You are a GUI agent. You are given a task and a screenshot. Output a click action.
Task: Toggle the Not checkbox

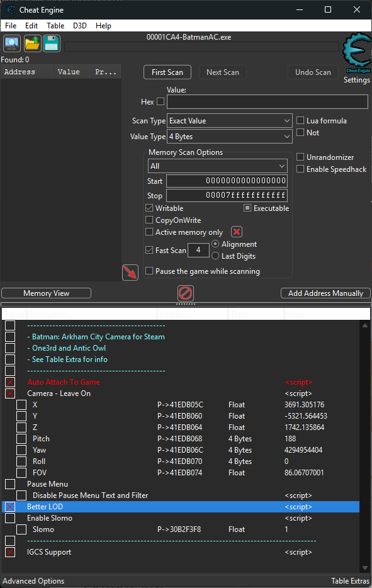[x=300, y=132]
